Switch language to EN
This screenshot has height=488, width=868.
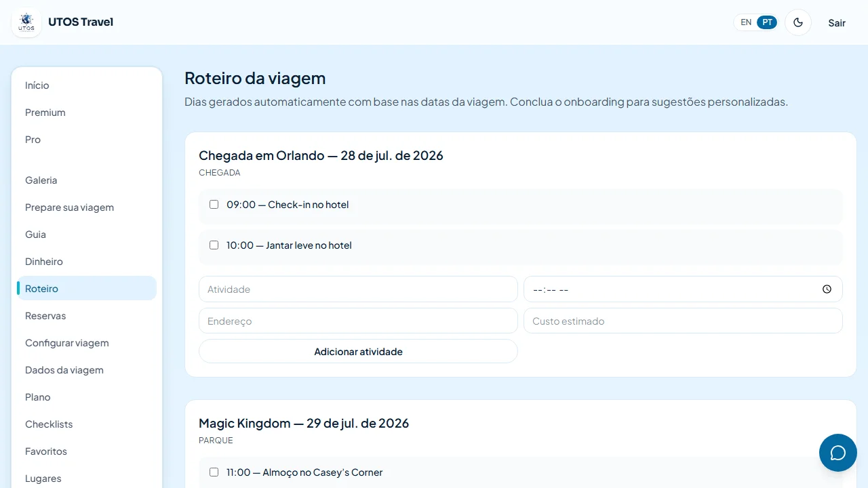point(746,22)
